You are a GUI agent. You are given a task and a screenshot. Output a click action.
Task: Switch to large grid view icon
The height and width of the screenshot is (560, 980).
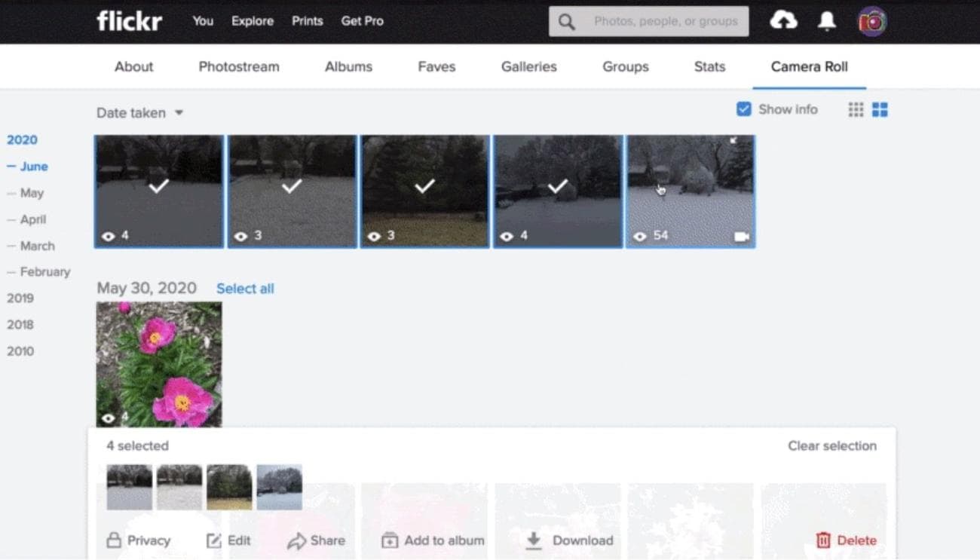pyautogui.click(x=880, y=110)
